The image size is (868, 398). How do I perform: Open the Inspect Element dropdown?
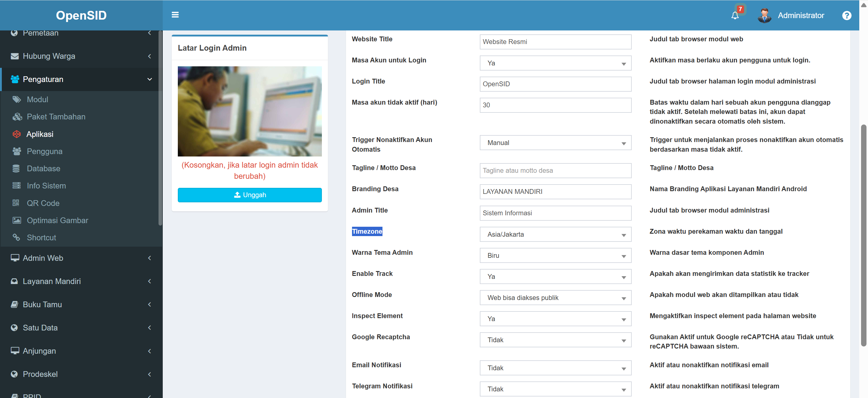coord(555,319)
